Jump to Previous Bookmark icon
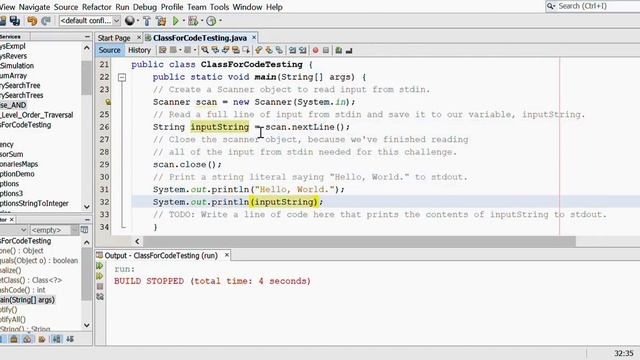This screenshot has width=640, height=360. pyautogui.click(x=258, y=50)
